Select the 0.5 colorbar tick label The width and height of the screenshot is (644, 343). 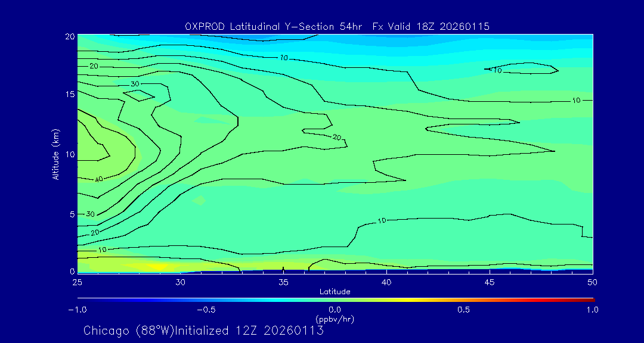pos(463,310)
